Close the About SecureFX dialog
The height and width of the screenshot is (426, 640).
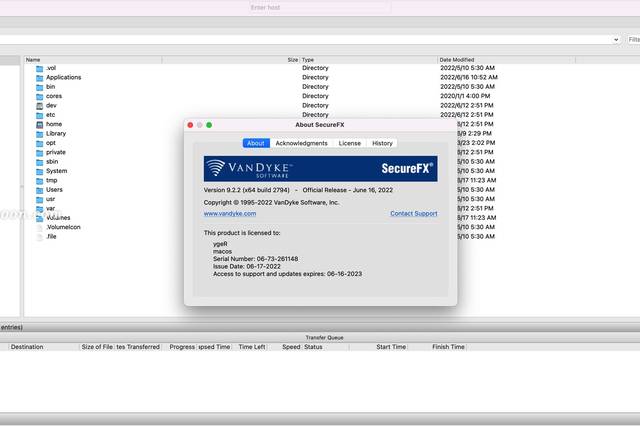pos(190,125)
